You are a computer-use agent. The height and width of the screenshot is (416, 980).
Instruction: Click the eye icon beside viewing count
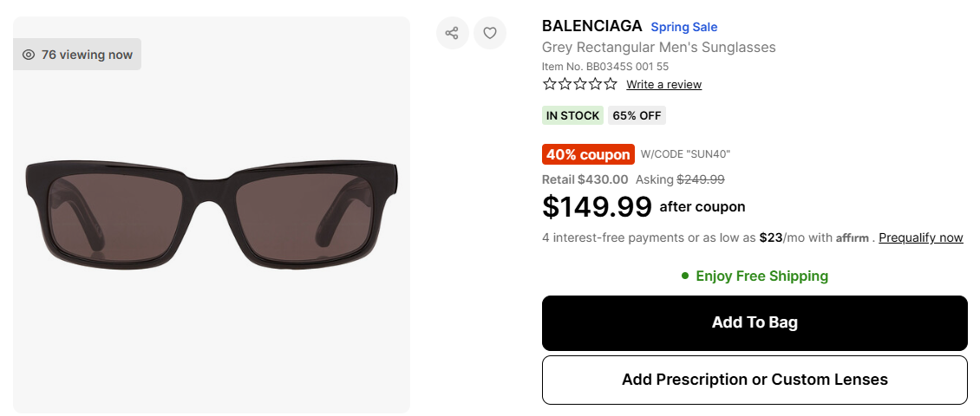pos(29,55)
